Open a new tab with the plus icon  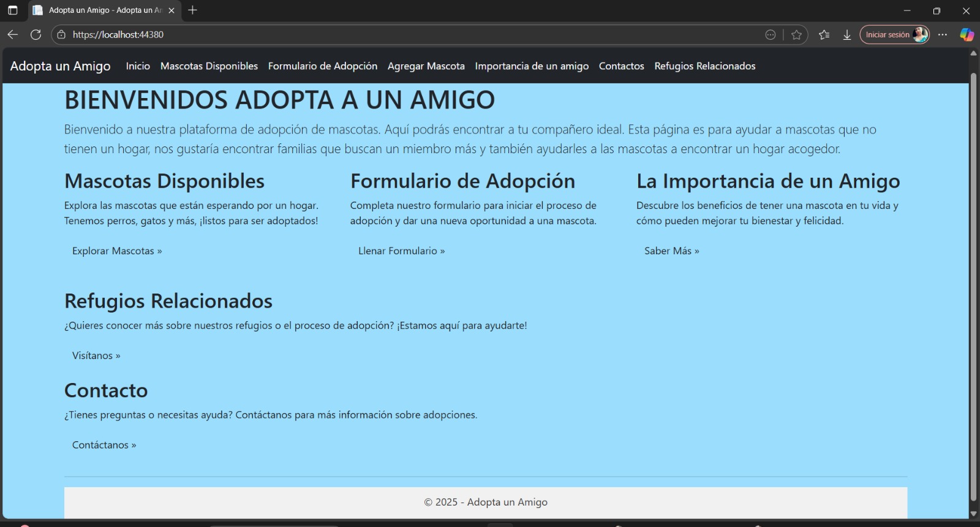point(192,10)
